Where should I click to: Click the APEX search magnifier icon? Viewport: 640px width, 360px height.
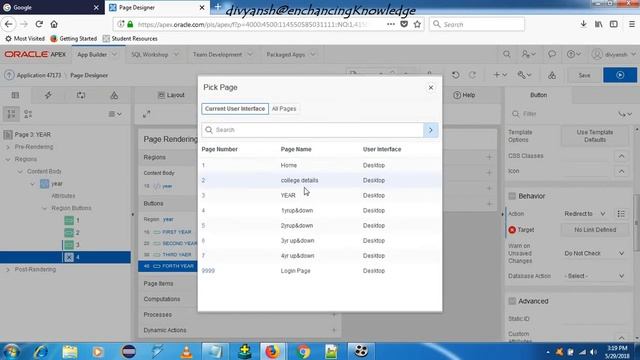pos(507,54)
